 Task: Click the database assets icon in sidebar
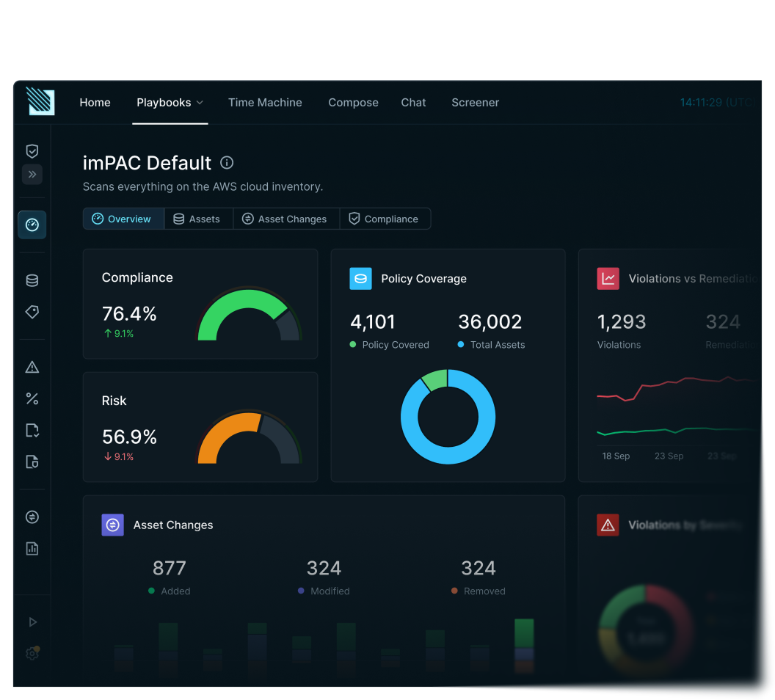[32, 280]
